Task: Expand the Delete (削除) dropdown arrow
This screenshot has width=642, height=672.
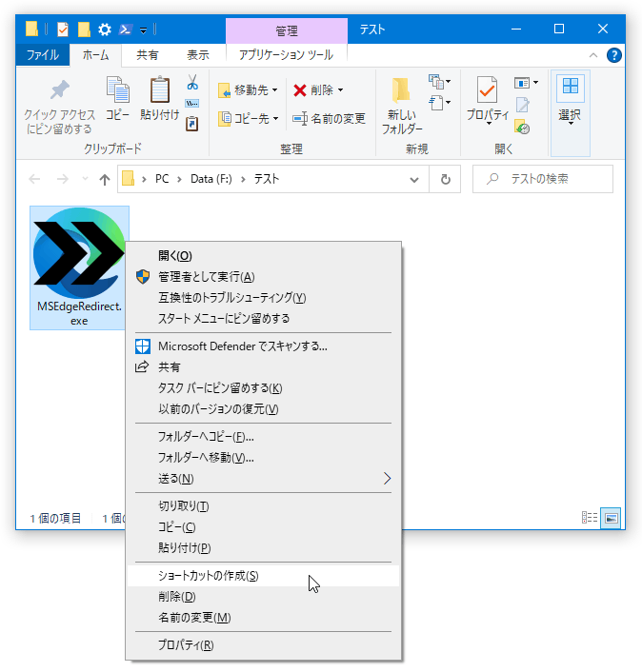Action: [x=340, y=90]
